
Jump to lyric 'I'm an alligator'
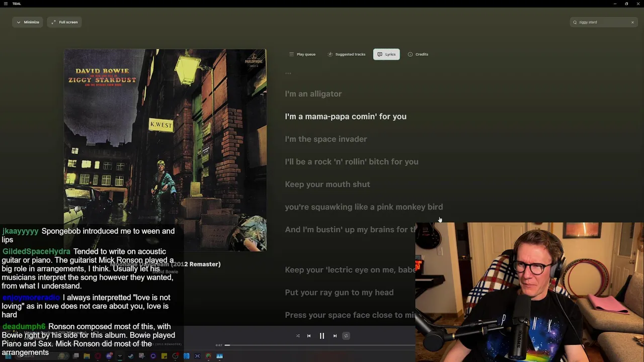pyautogui.click(x=313, y=94)
